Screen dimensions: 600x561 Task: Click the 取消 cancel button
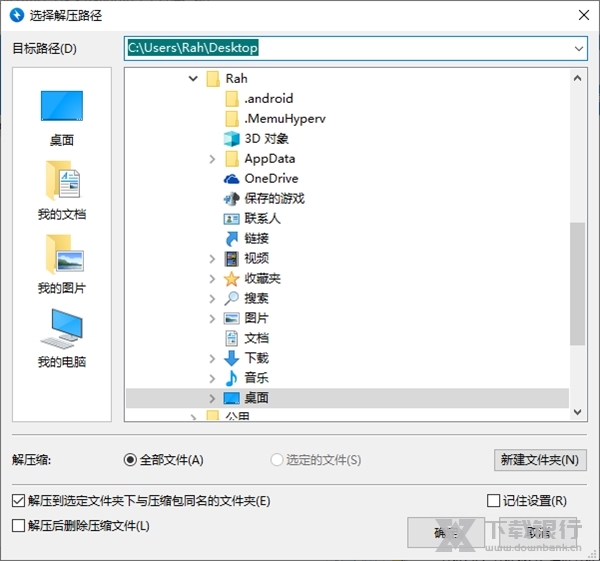(539, 532)
